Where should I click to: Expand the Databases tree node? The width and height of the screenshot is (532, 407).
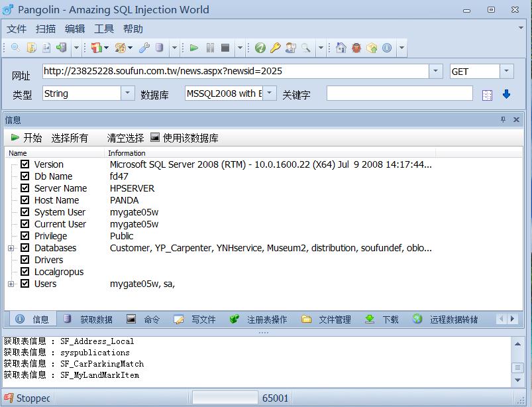(x=11, y=248)
